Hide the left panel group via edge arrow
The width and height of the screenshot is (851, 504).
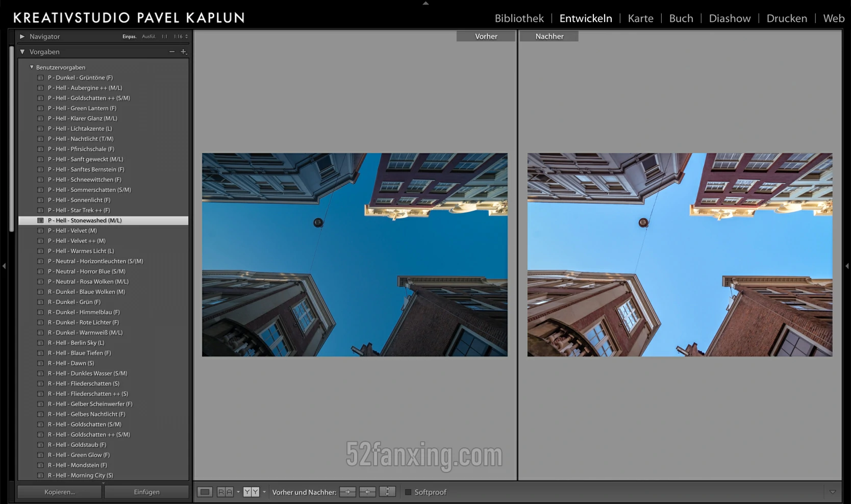(4, 266)
